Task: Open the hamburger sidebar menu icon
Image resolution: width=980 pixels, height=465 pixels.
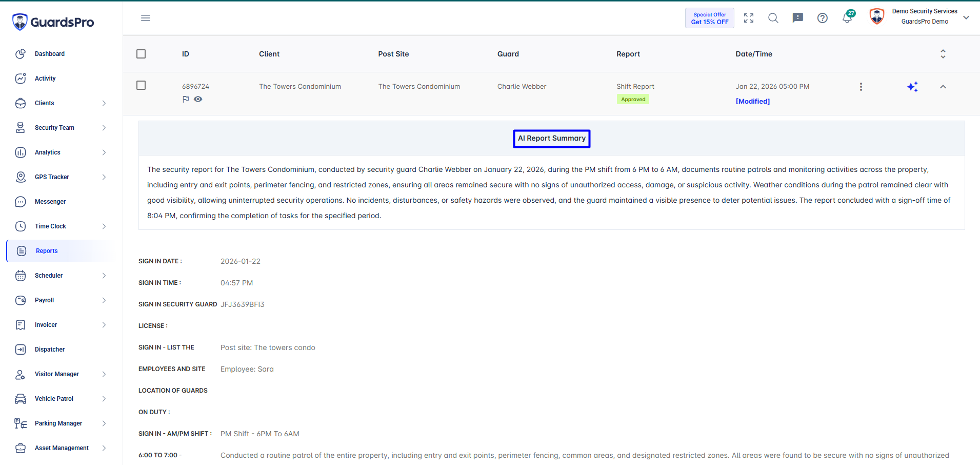Action: [x=146, y=18]
